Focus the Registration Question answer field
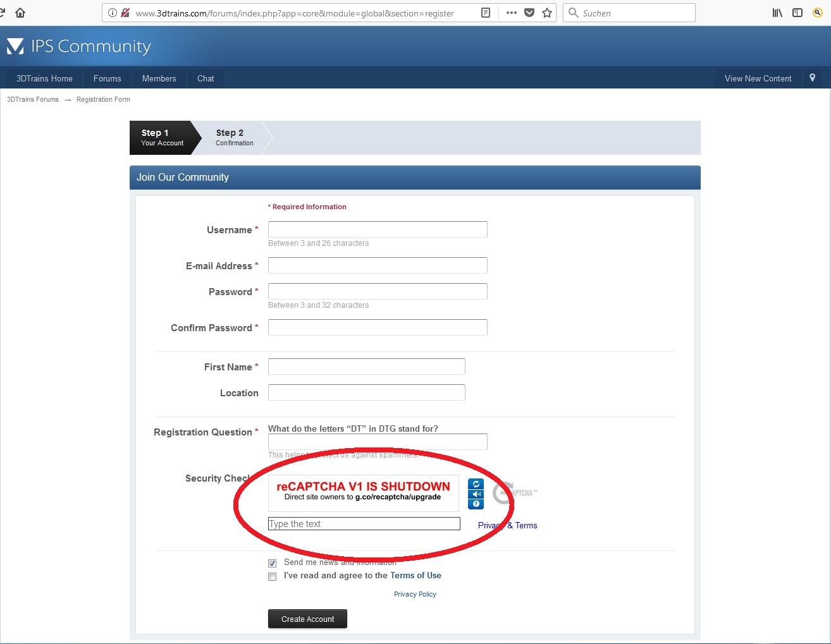 point(378,442)
